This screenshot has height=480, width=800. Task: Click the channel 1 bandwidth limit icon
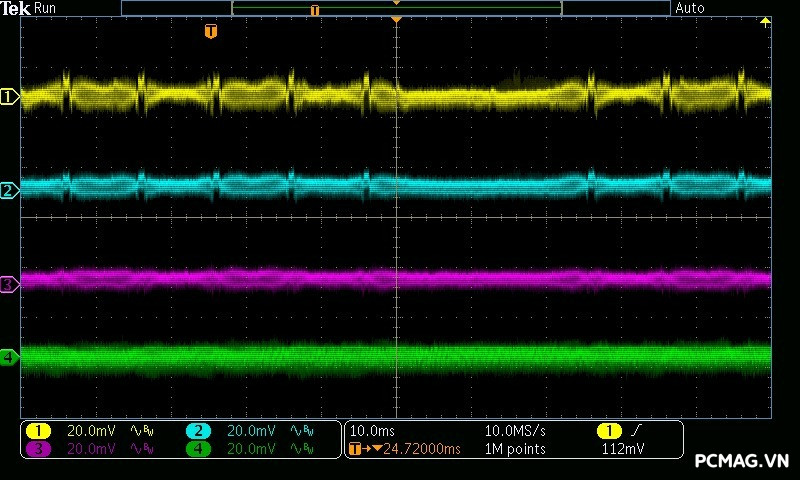(x=144, y=431)
